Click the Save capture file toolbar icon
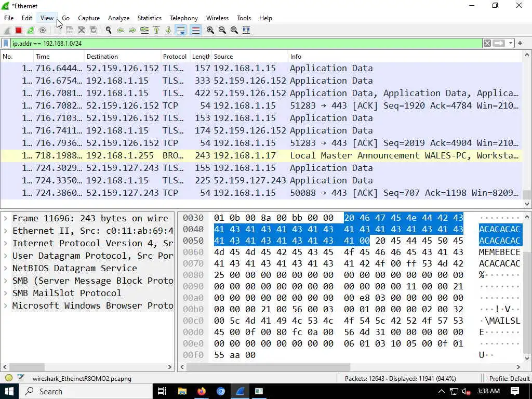The image size is (532, 399). point(70,30)
